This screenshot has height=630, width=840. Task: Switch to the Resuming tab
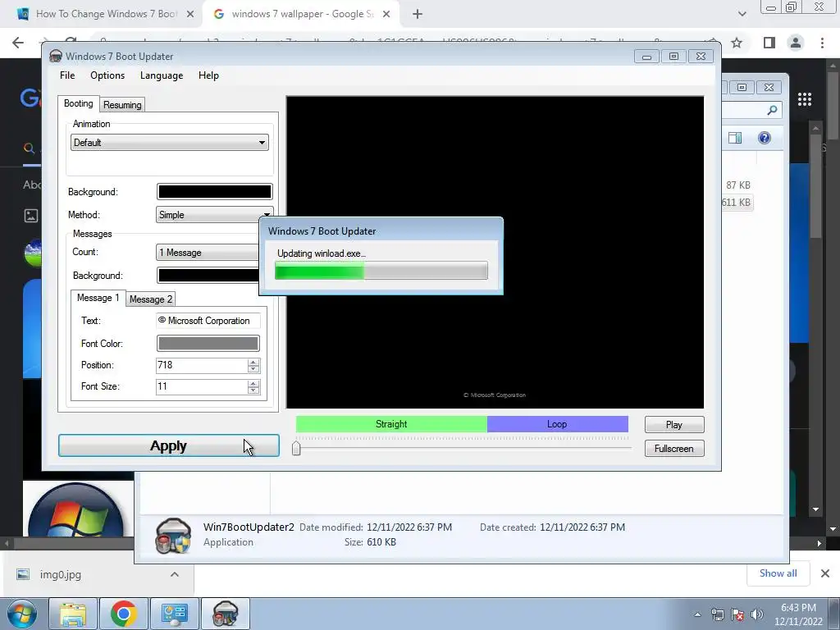click(122, 104)
